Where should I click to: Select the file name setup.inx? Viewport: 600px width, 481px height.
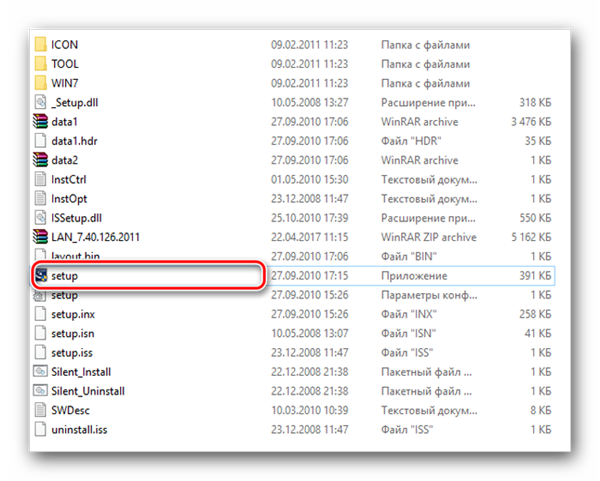click(x=73, y=314)
